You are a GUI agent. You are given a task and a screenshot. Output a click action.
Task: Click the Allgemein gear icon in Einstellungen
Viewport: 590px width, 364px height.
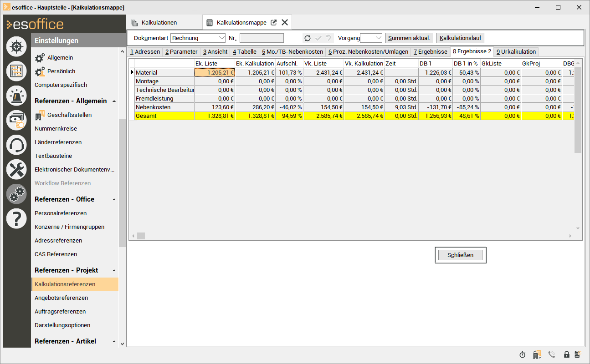[x=40, y=58]
